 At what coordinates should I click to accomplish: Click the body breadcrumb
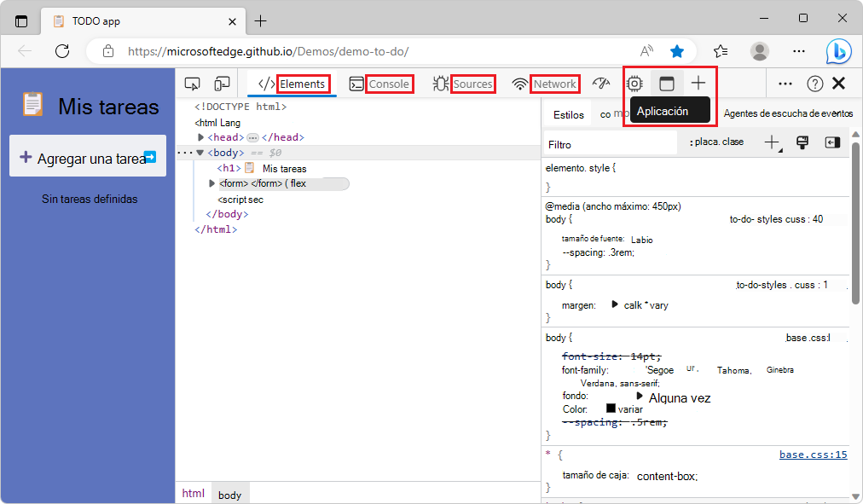tap(229, 495)
